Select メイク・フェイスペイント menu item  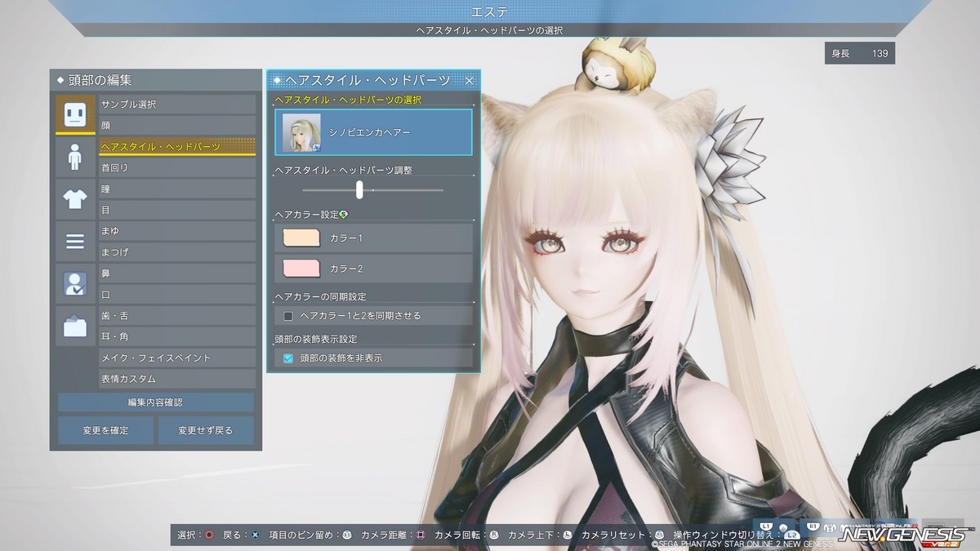click(177, 358)
